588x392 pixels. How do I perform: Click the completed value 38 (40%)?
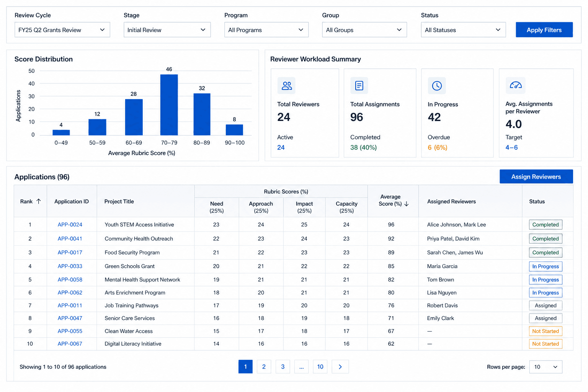pyautogui.click(x=363, y=147)
